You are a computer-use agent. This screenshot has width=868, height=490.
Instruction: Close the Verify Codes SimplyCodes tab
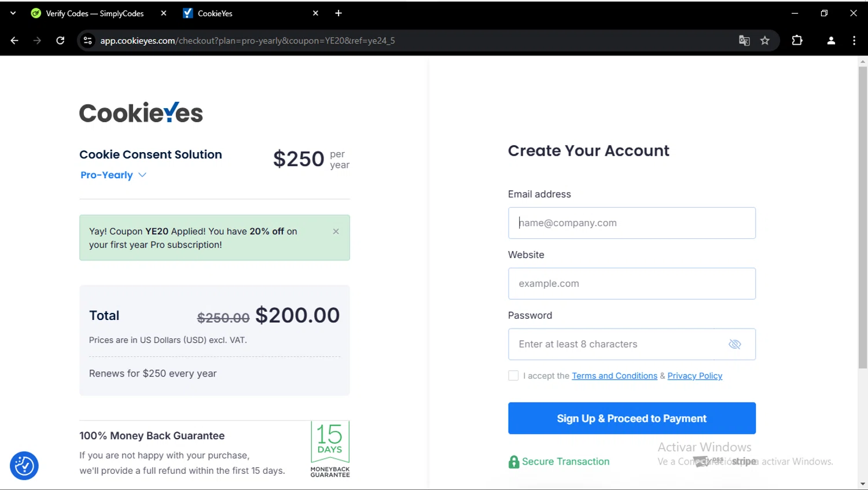164,13
